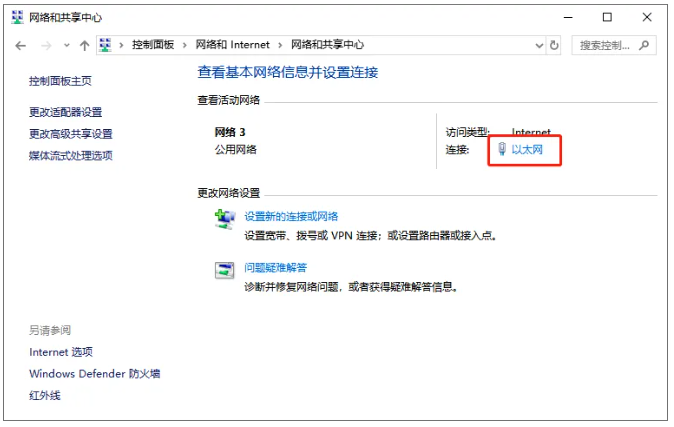The height and width of the screenshot is (427, 674).
Task: Expand the chevron after 网络和 Internet
Action: click(x=280, y=45)
